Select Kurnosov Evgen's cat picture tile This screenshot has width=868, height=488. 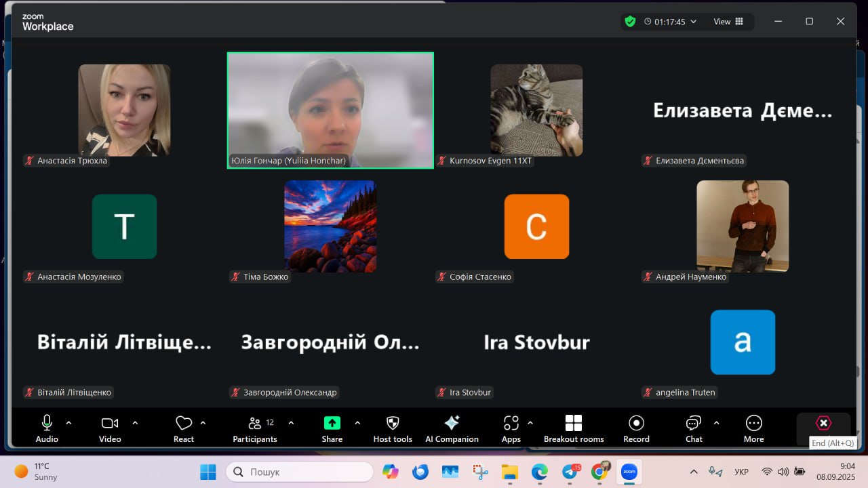536,110
